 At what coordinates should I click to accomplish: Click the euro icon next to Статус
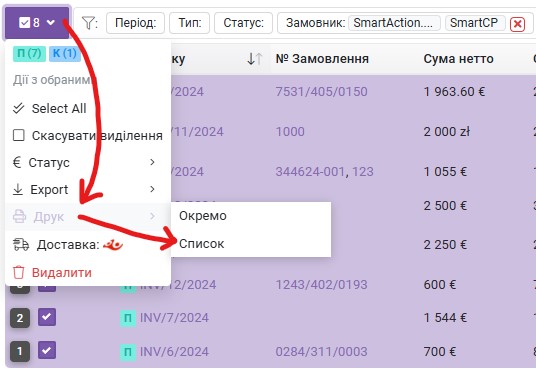(17, 162)
